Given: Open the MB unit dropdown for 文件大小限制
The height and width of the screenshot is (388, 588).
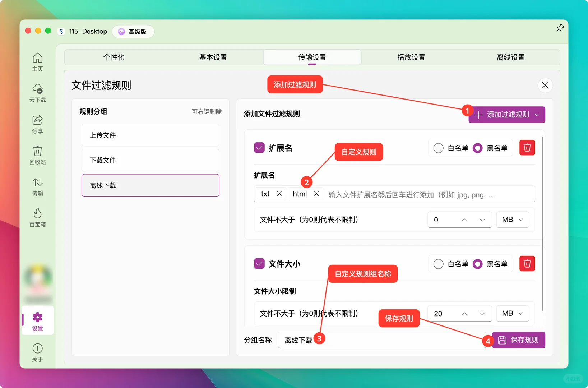Looking at the screenshot, I should (x=513, y=313).
